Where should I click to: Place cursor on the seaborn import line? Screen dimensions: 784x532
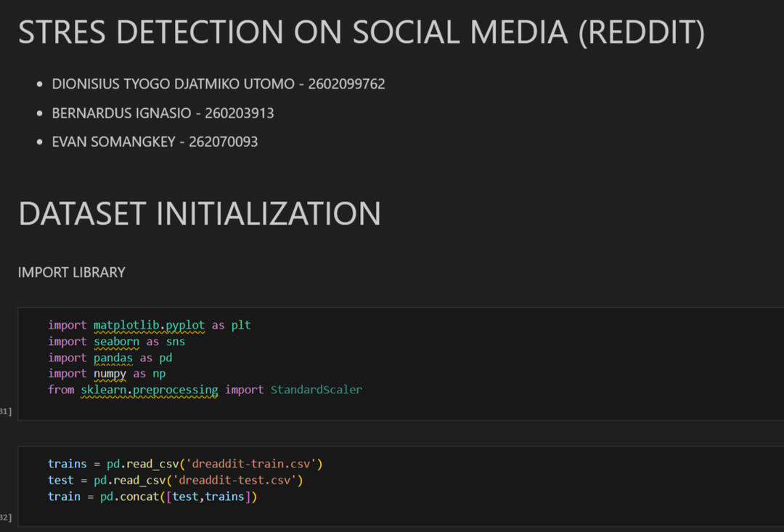(116, 342)
